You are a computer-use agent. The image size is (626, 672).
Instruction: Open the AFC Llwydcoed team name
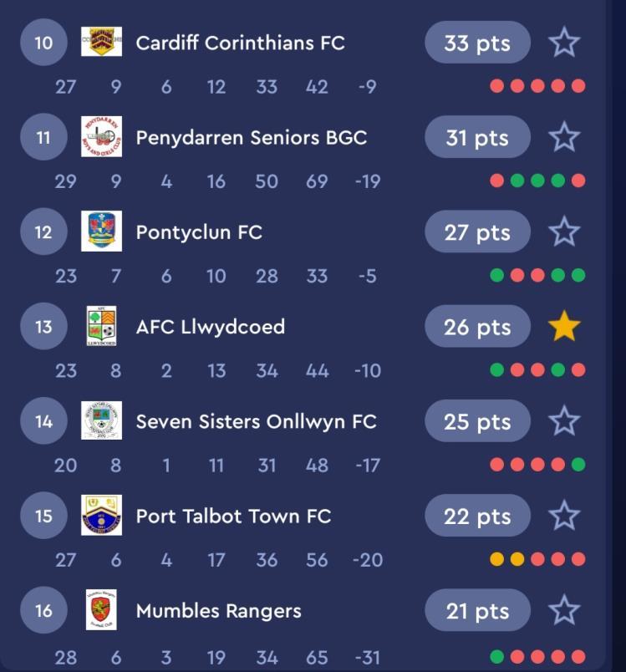tap(210, 327)
